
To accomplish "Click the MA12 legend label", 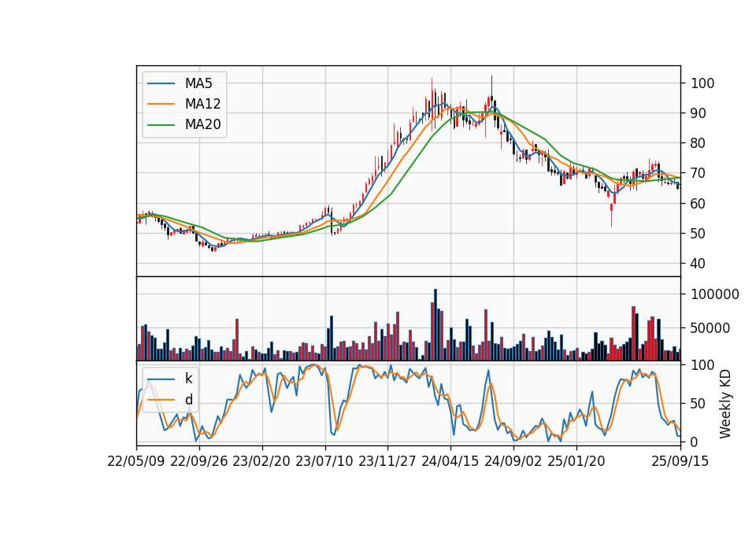I will [x=202, y=104].
